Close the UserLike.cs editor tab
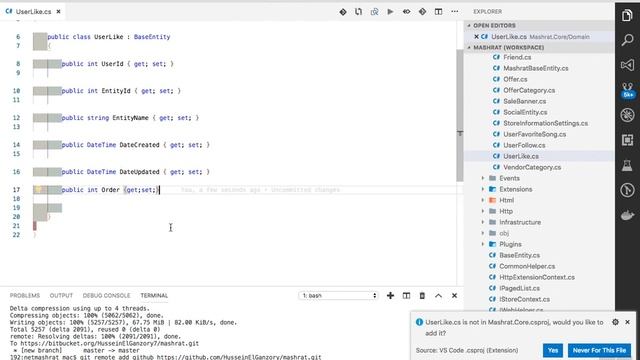 click(x=58, y=12)
